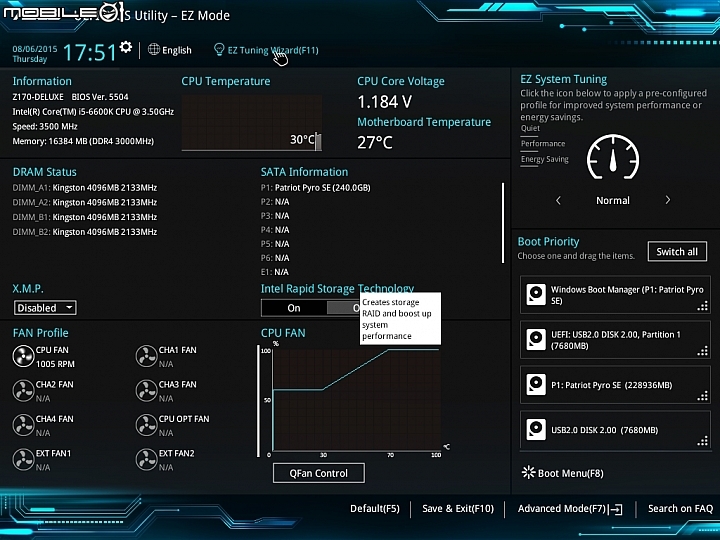
Task: Click DIMM_B2 Kingston 4096MB entry
Action: [x=85, y=231]
